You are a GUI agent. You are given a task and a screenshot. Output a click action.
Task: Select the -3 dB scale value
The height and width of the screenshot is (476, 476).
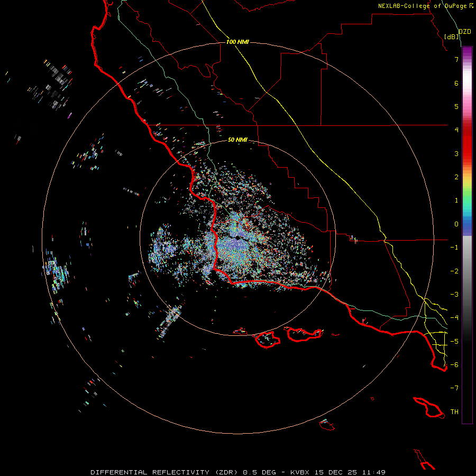[x=454, y=295]
